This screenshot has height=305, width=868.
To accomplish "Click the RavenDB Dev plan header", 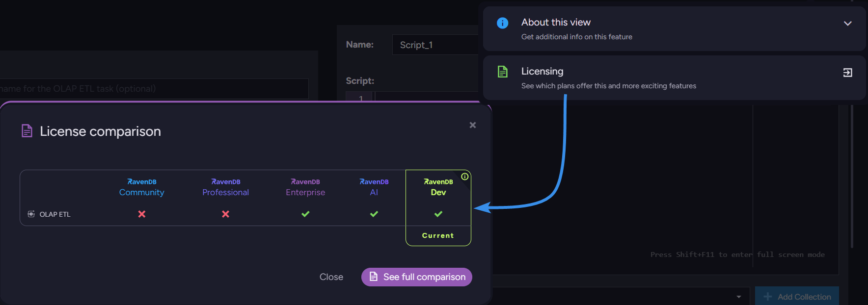I will [438, 187].
